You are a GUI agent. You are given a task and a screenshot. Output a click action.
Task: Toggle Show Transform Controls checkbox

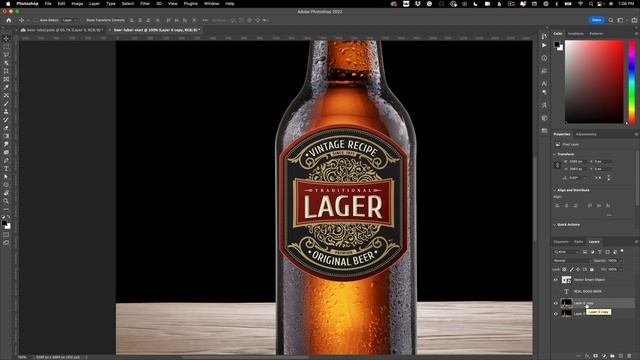(82, 20)
